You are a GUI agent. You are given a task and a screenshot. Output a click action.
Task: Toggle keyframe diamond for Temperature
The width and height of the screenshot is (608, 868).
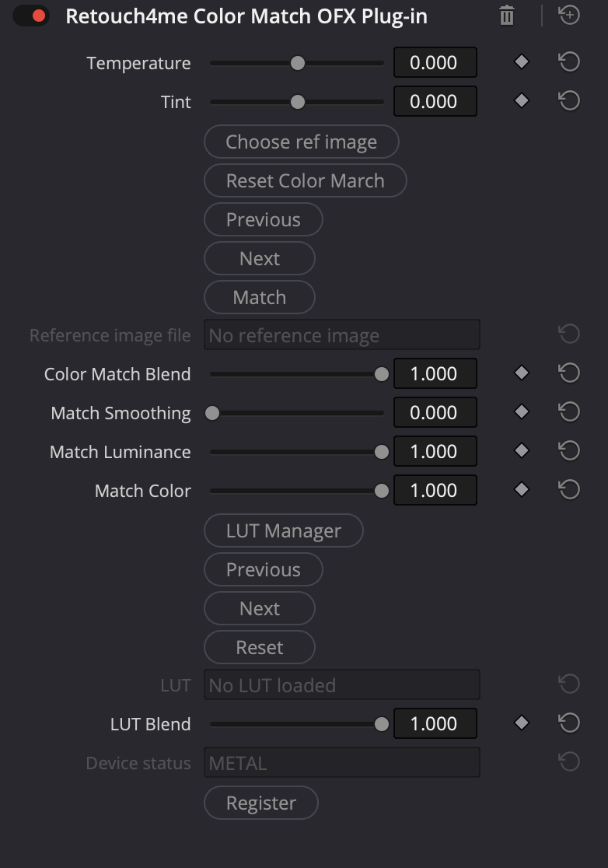[522, 61]
